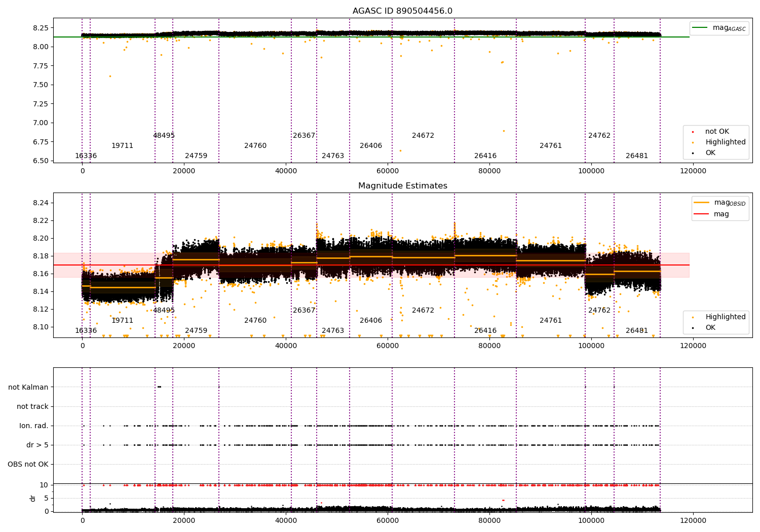Image resolution: width=760 pixels, height=532 pixels.
Task: Click obsid label 24763 in top panel
Action: [x=333, y=156]
